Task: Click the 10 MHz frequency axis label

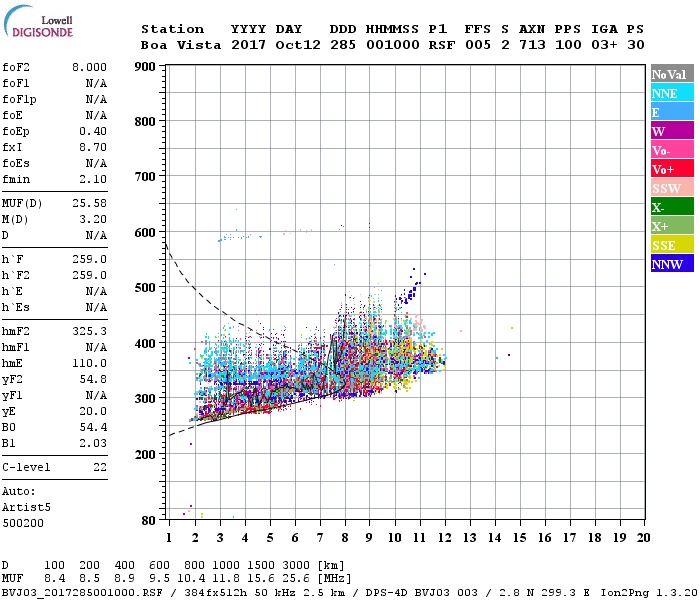Action: (x=394, y=538)
